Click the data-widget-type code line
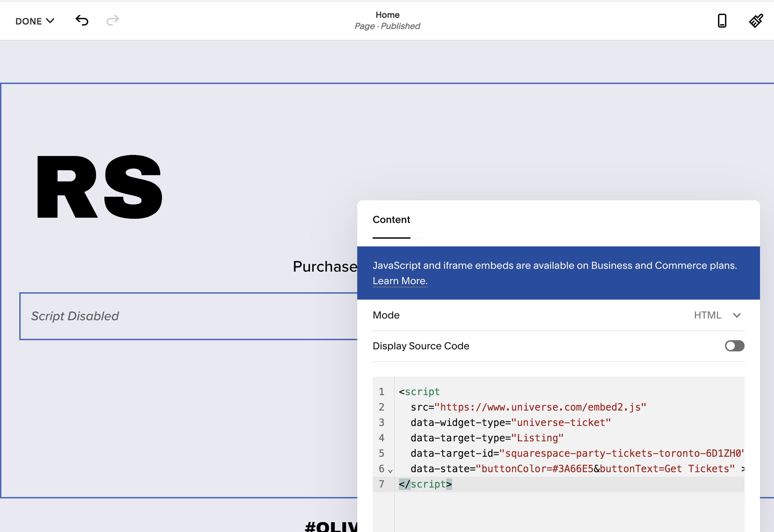This screenshot has width=774, height=532. pos(510,422)
